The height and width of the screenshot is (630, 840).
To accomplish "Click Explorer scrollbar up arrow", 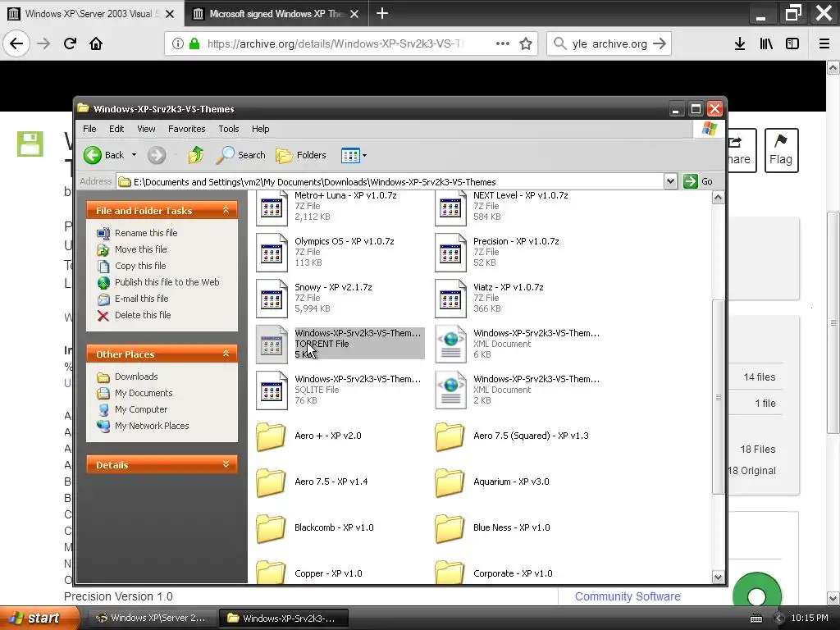I will tap(718, 198).
